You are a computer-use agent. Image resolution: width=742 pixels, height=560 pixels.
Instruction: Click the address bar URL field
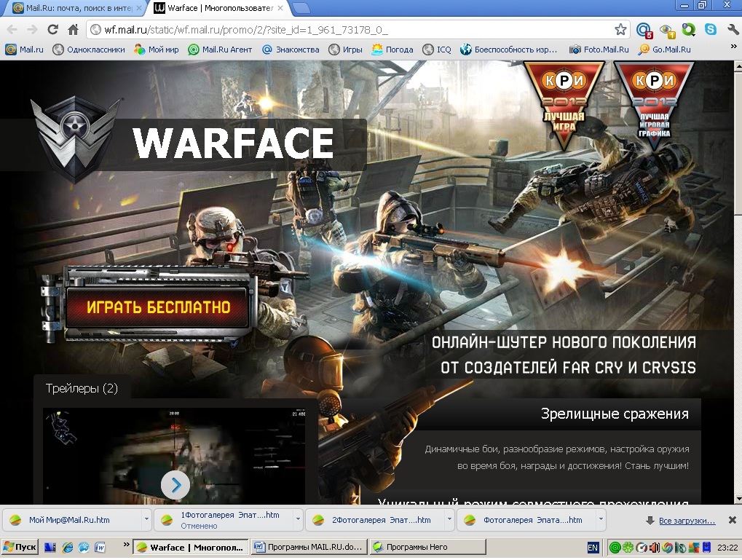350,30
